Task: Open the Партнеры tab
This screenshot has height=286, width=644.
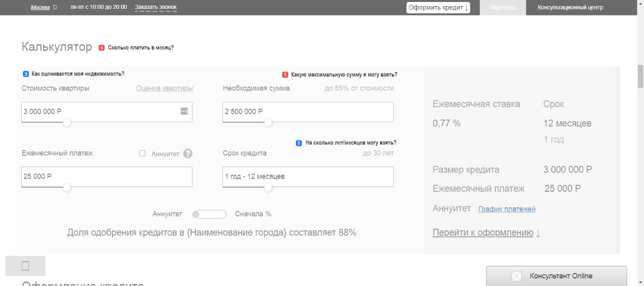Action: tap(502, 8)
